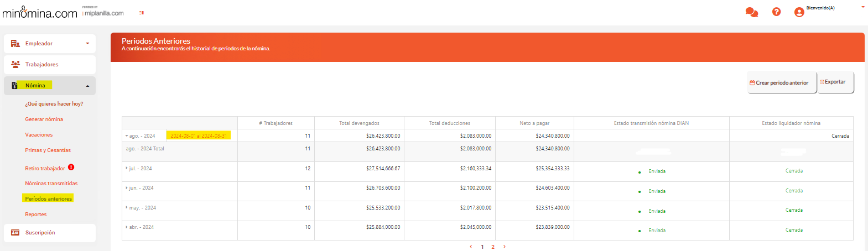Image resolution: width=868 pixels, height=251 pixels.
Task: Click the Suscripción card icon
Action: coord(15,233)
